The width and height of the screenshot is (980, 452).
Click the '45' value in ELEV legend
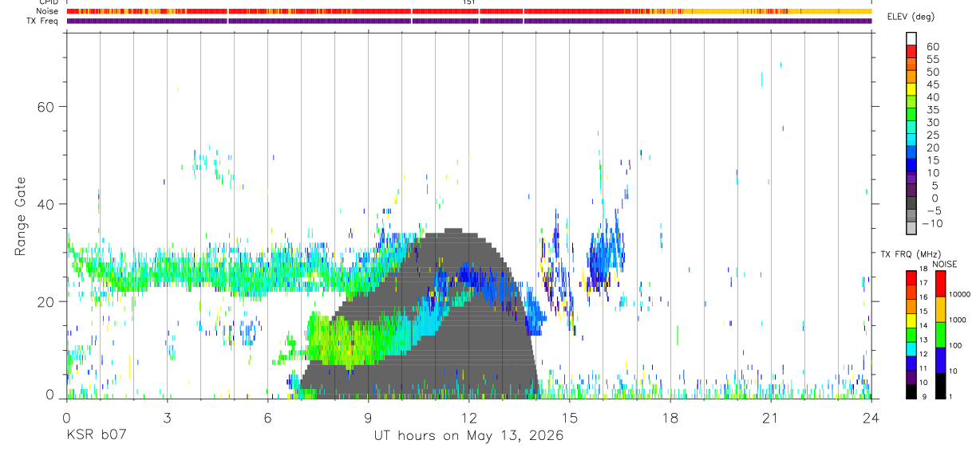point(932,85)
